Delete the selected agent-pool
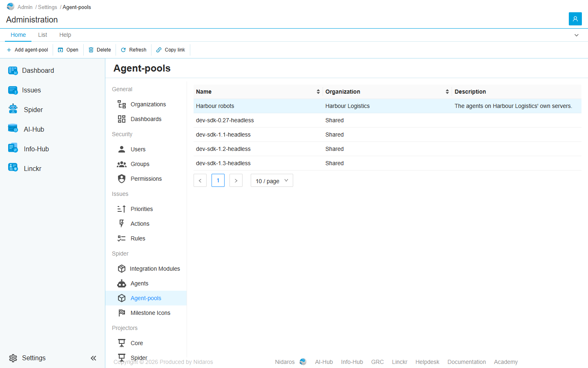Screen dimensions: 588x368 coord(100,50)
